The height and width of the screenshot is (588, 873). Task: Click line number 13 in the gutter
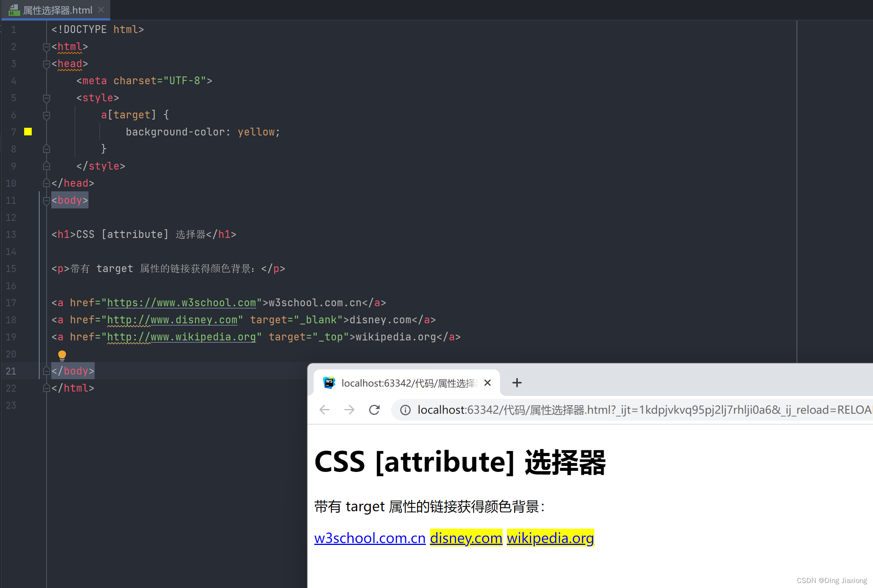point(11,234)
